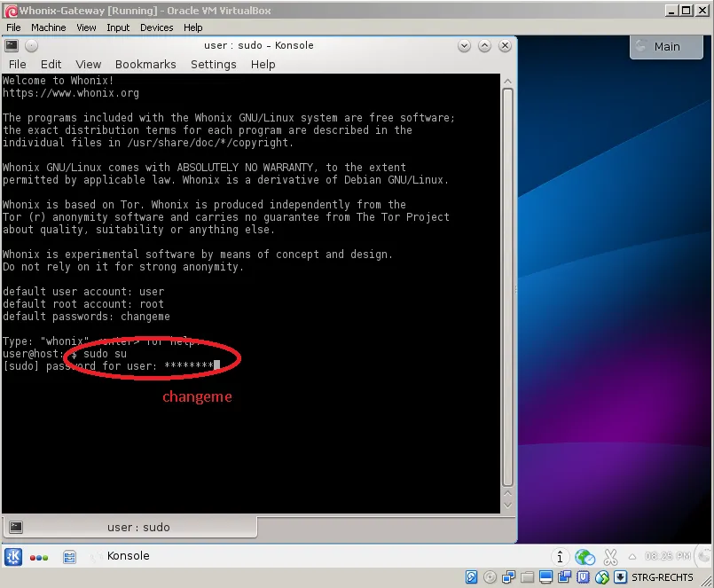Click 'default user account: user' line

[x=83, y=292]
